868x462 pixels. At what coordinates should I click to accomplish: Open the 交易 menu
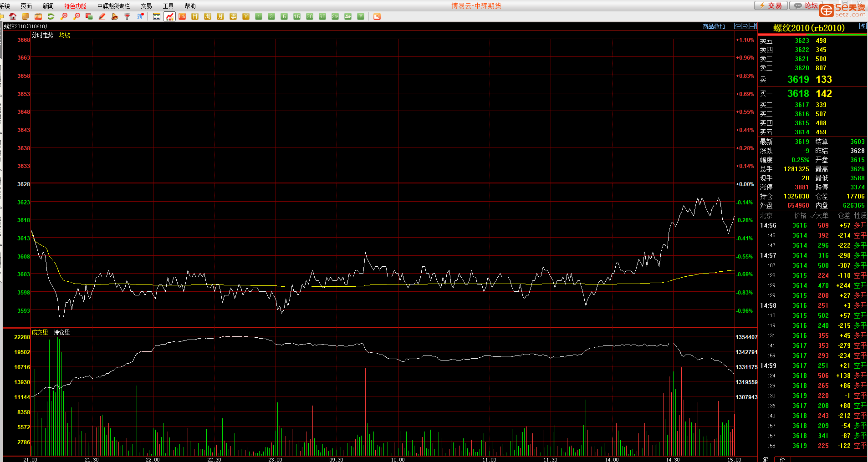147,6
